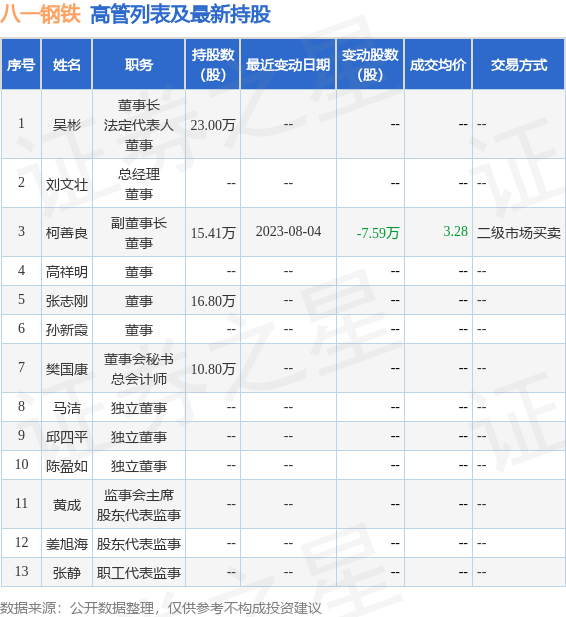Click the holding value 10.80万
Screen dimensions: 566x617
(x=213, y=369)
